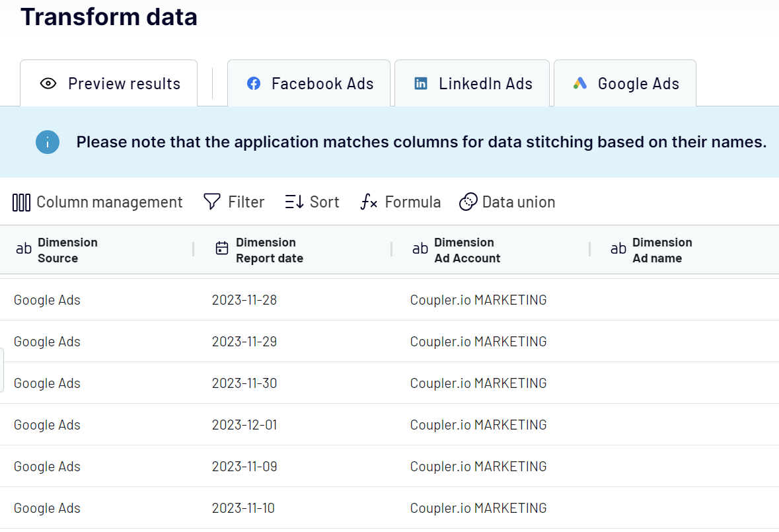Open the Ad name column header menu
779x532 pixels.
[661, 249]
